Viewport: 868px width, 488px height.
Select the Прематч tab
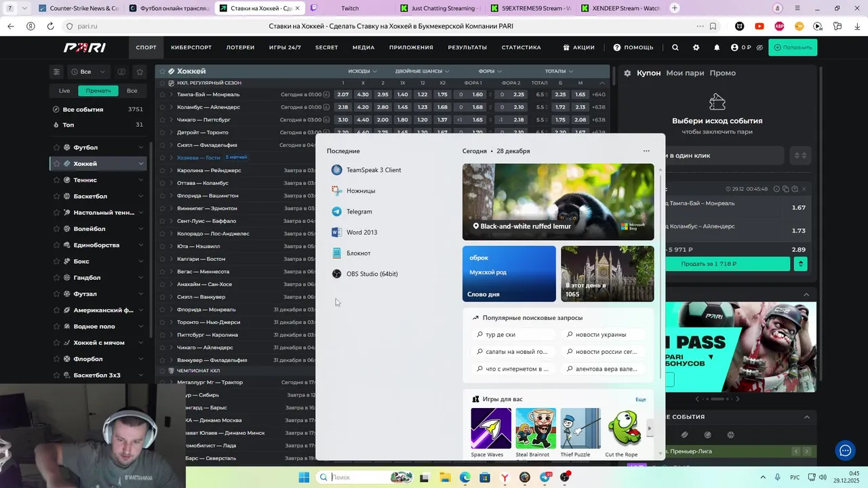(x=98, y=90)
